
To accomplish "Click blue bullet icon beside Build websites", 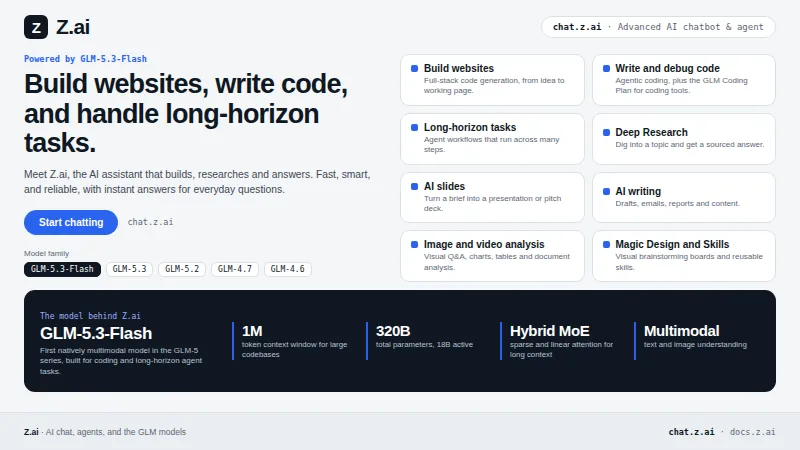I will pos(414,68).
